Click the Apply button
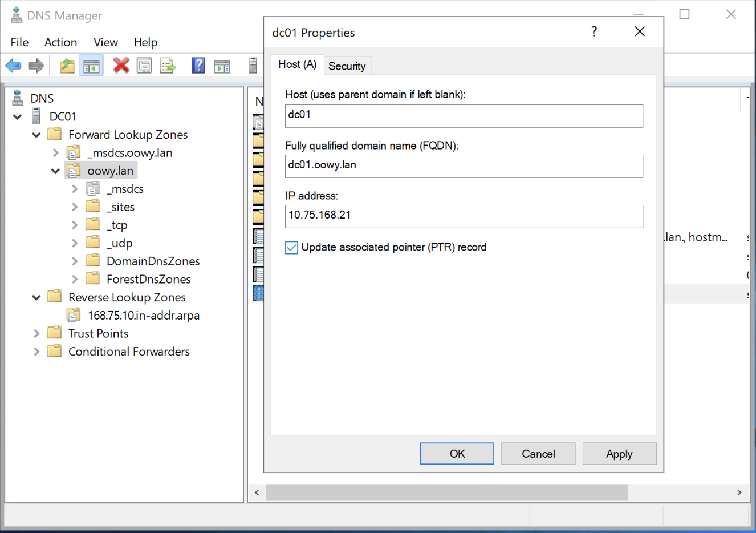This screenshot has height=533, width=756. coord(619,454)
